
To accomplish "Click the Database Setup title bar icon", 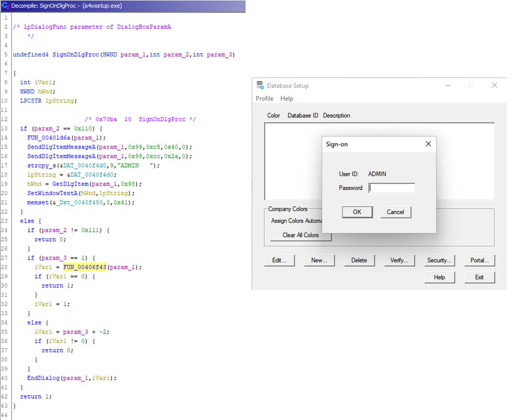I will (260, 86).
